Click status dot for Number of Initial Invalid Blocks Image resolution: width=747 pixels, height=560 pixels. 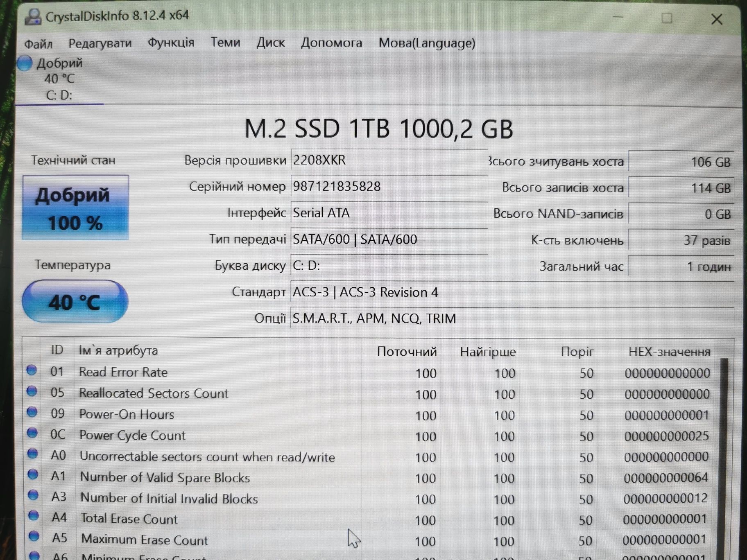click(x=33, y=495)
